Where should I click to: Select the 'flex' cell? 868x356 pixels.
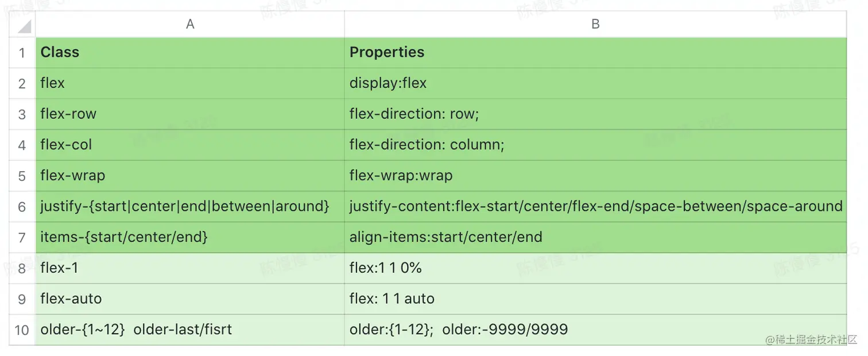(x=190, y=83)
